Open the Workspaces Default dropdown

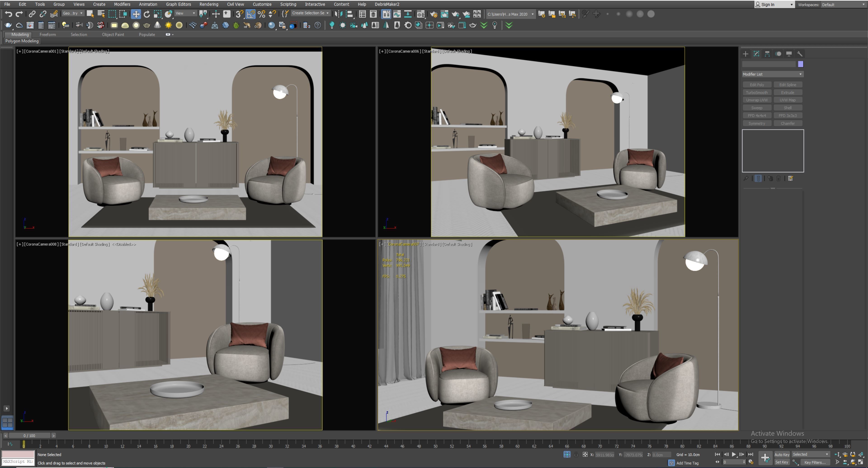[x=843, y=4]
